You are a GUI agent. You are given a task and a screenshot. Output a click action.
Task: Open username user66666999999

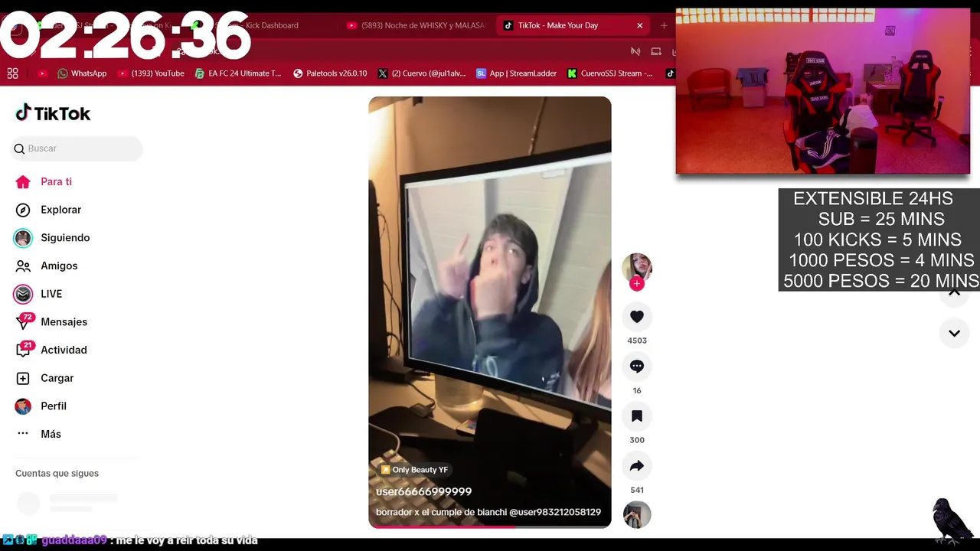[423, 491]
